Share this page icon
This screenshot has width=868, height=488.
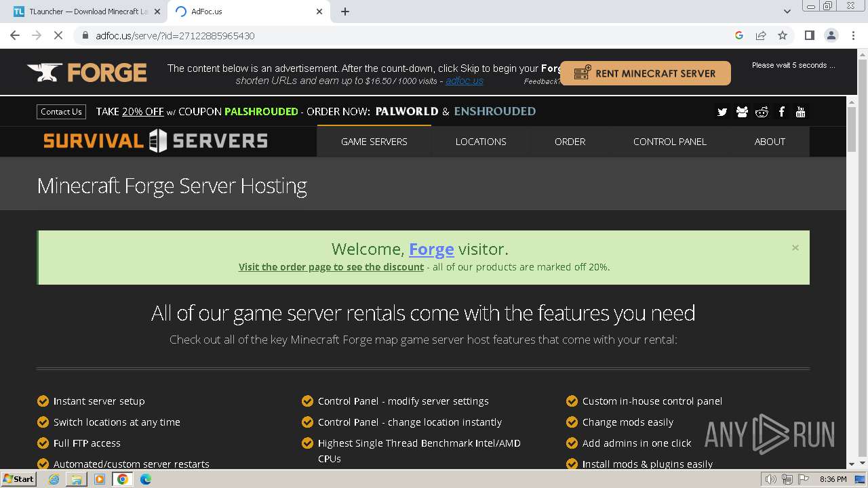(x=761, y=35)
